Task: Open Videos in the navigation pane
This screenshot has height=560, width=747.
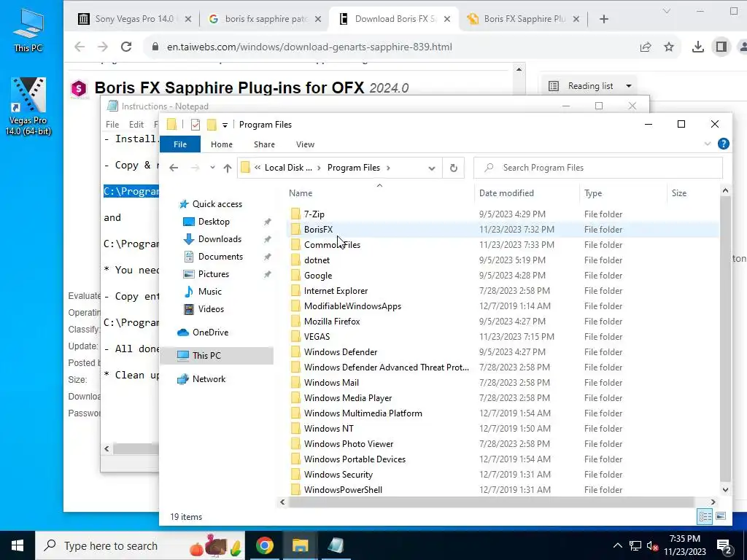Action: [211, 309]
